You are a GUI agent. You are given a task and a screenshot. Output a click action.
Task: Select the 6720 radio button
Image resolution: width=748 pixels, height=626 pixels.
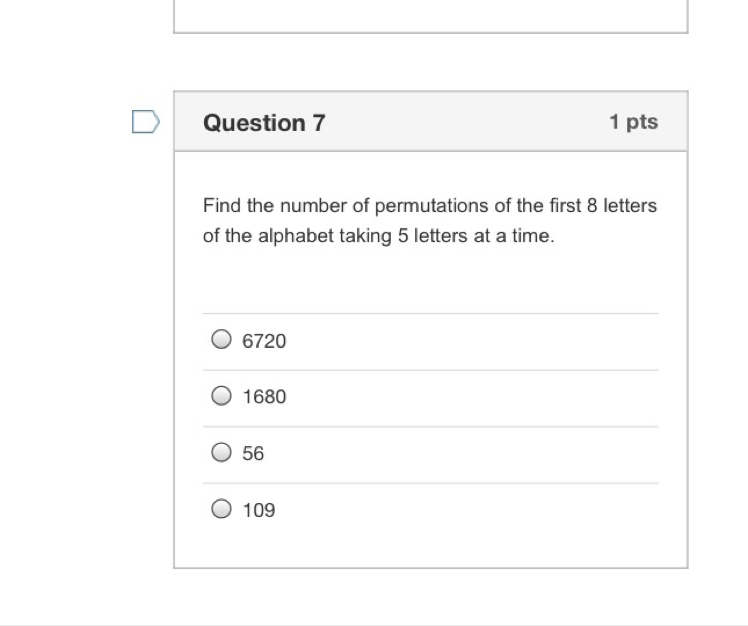tap(221, 340)
